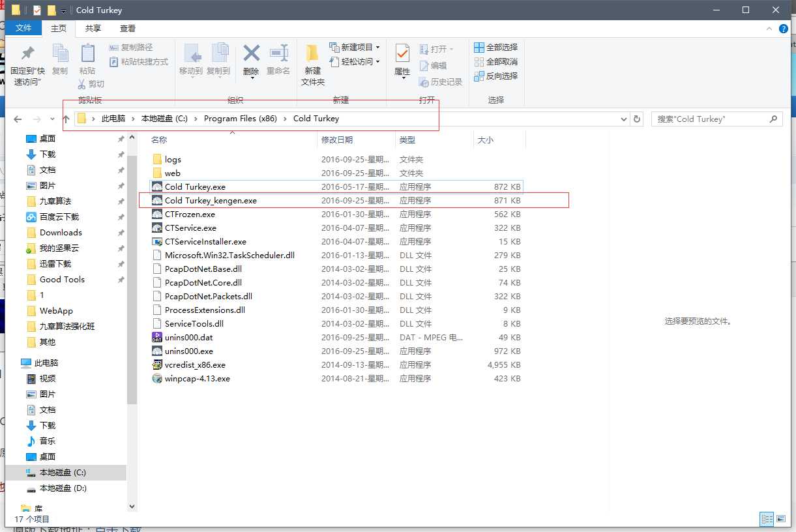
Task: Switch to the View (查看) ribbon tab
Action: [x=128, y=28]
